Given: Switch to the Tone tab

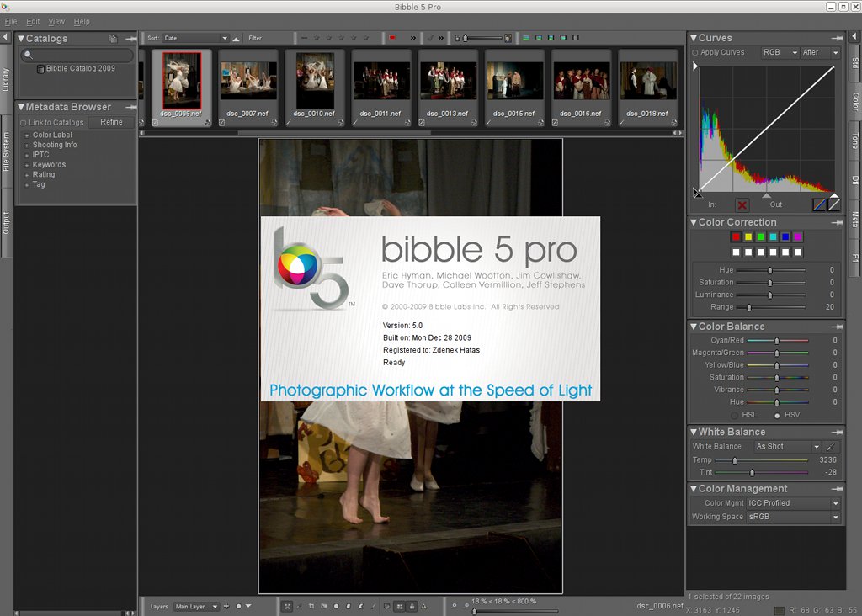Looking at the screenshot, I should click(x=854, y=140).
